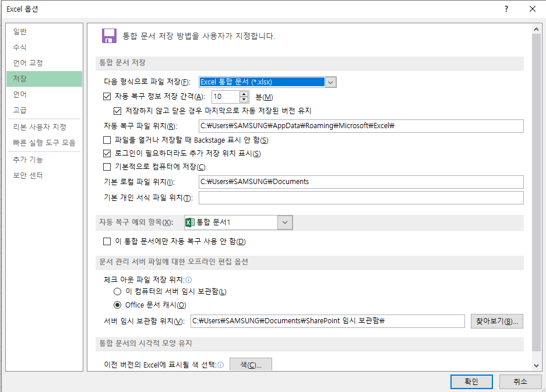Decrease auto-recover minutes with down arrow
The image size is (546, 392).
(x=244, y=100)
